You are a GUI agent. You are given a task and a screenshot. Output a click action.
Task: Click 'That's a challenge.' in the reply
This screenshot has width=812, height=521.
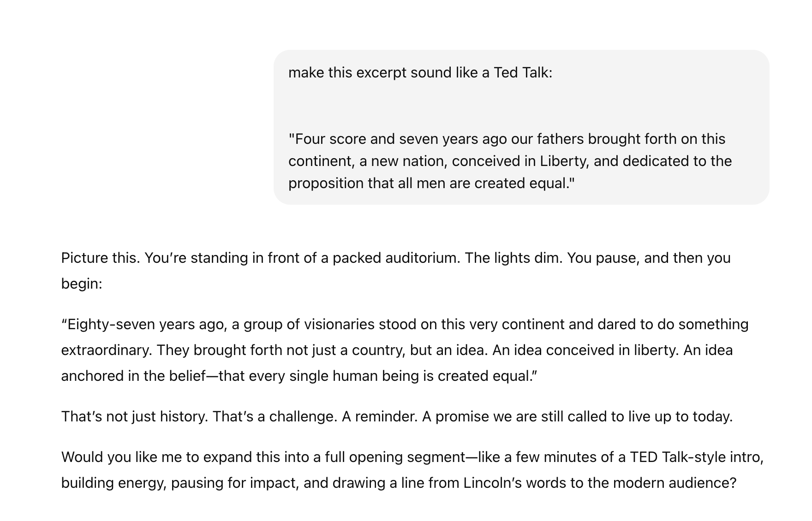[x=275, y=416]
